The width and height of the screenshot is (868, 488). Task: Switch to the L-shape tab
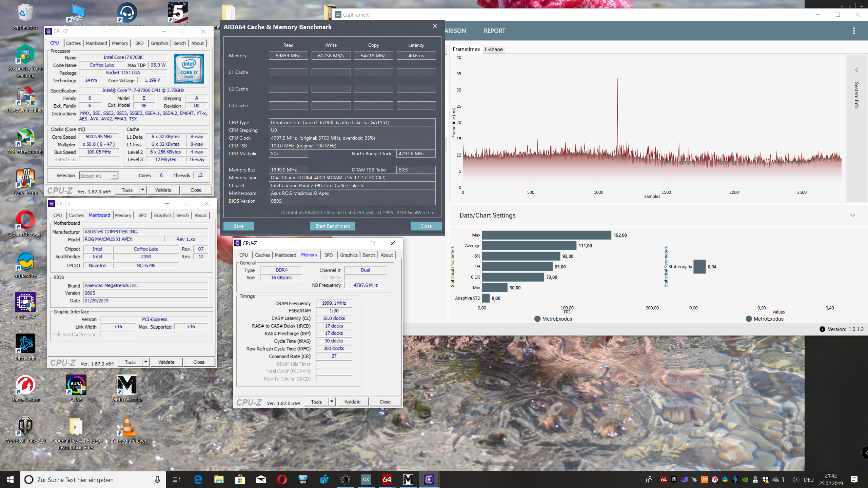coord(494,49)
